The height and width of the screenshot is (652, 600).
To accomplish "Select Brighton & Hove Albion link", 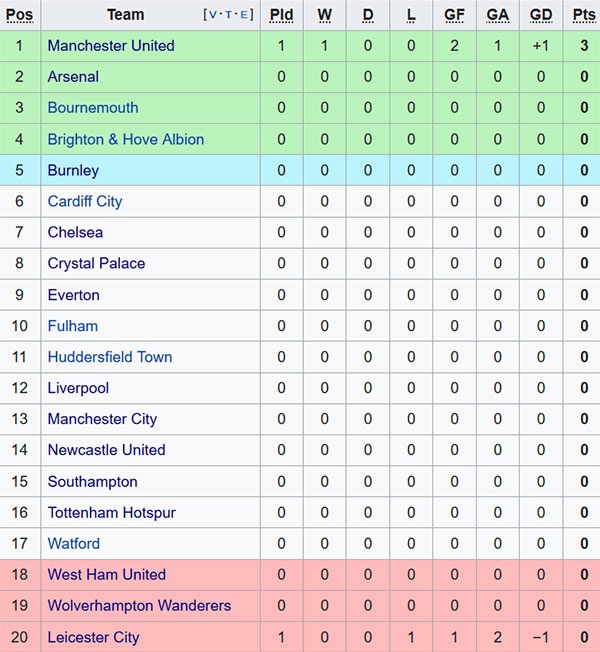I will [125, 139].
